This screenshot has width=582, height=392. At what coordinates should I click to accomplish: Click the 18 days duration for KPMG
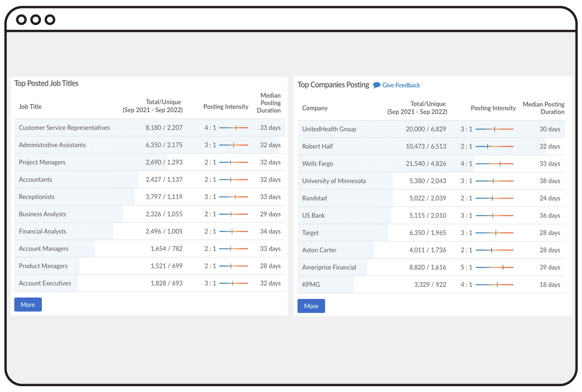tap(550, 284)
